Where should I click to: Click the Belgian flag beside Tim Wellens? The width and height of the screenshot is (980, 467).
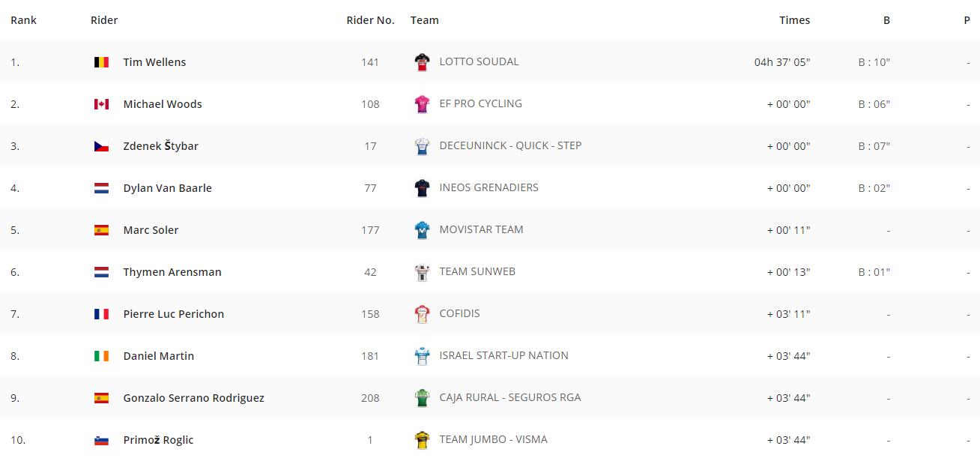pyautogui.click(x=101, y=62)
